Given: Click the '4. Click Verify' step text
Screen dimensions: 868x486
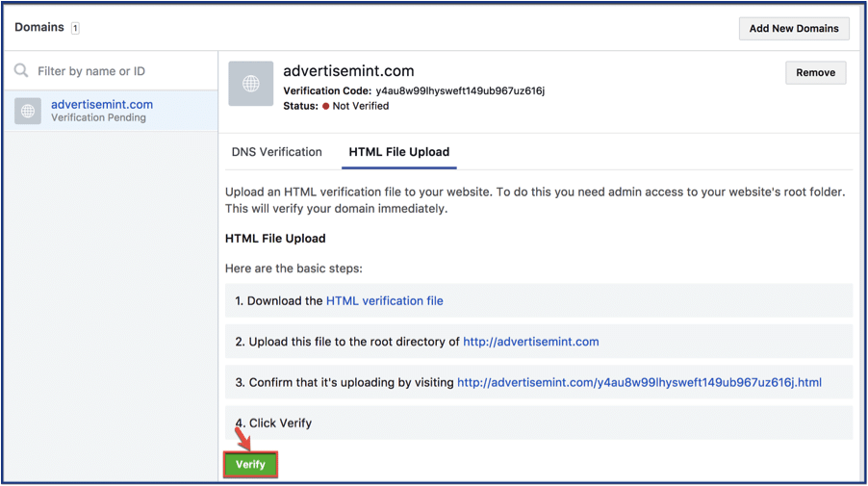Looking at the screenshot, I should [273, 422].
